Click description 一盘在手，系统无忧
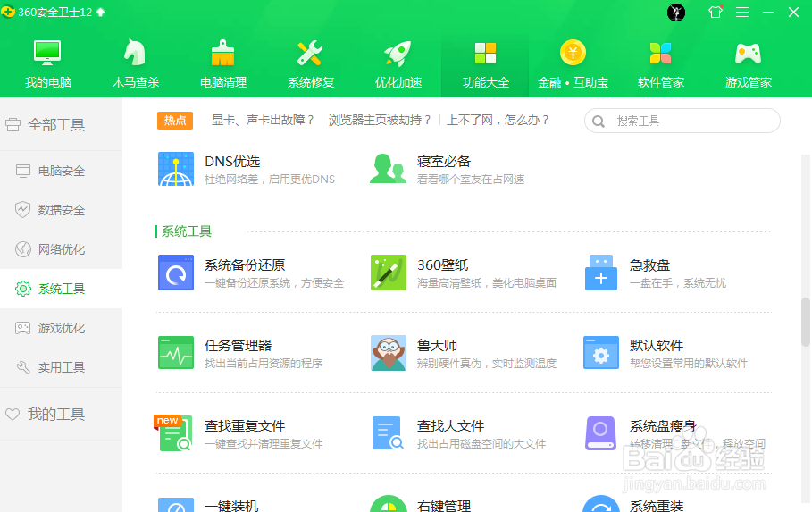 (678, 283)
